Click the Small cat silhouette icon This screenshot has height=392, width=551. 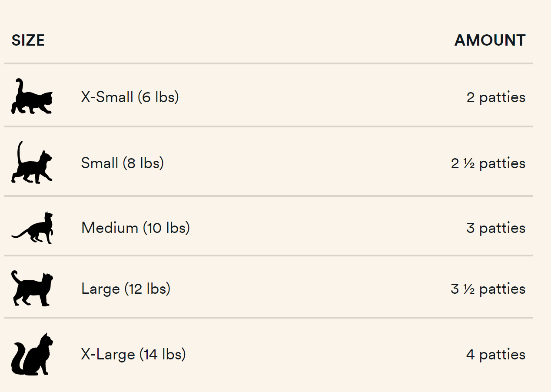[x=32, y=162]
